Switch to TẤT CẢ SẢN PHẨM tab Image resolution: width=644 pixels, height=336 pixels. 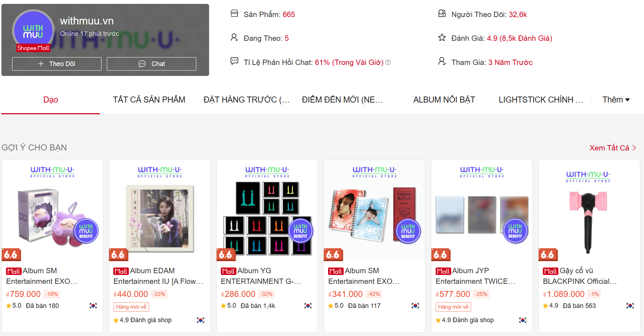pyautogui.click(x=149, y=100)
